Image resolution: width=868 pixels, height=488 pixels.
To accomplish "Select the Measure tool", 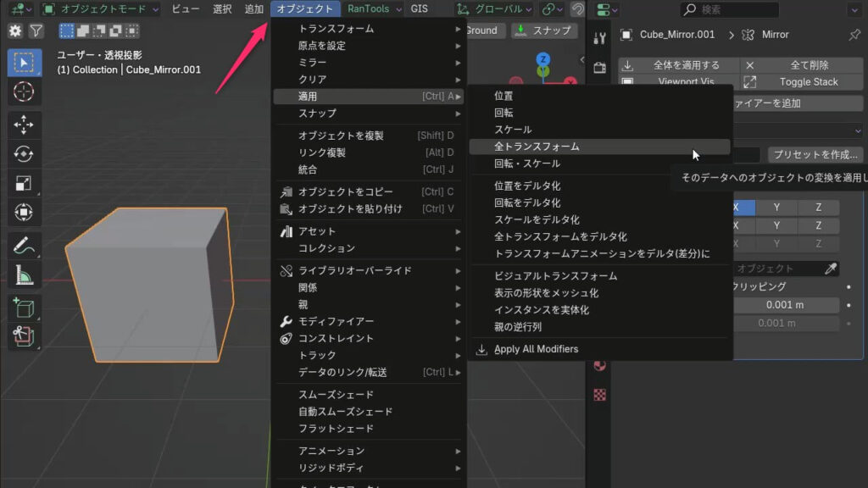I will (24, 274).
